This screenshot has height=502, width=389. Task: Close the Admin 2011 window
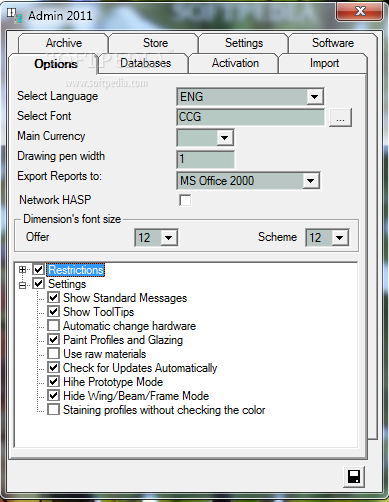[359, 12]
